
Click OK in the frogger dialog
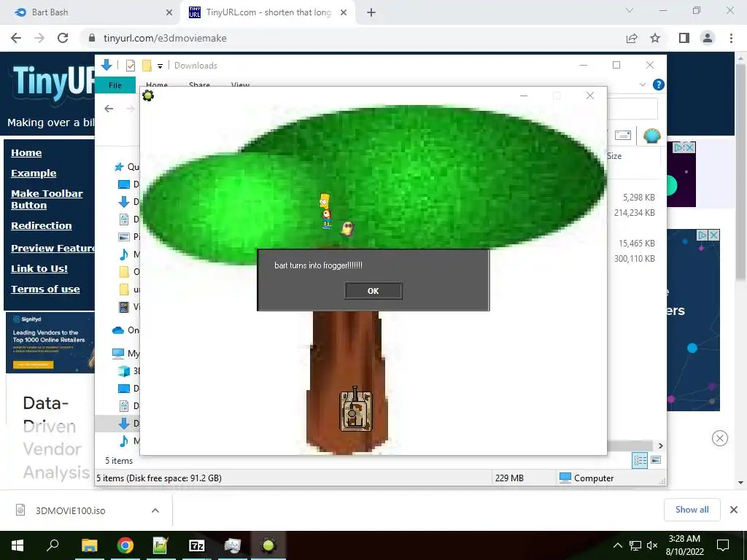[x=373, y=291]
